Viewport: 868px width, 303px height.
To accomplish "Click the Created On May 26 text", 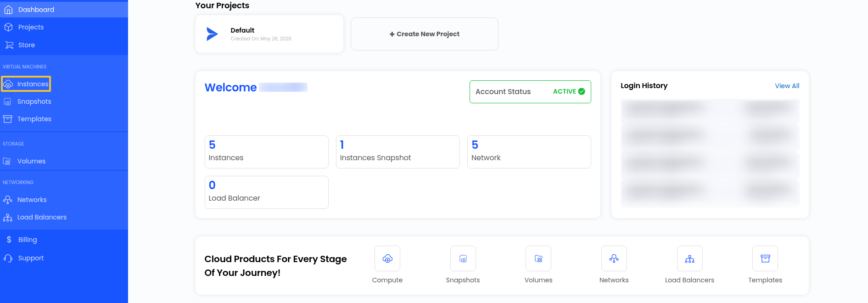I will (x=261, y=39).
